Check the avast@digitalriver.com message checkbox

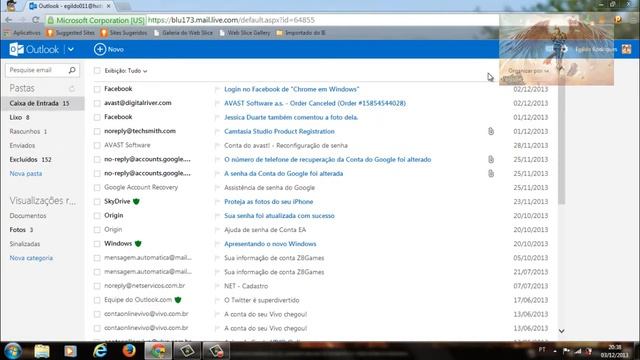[97, 103]
